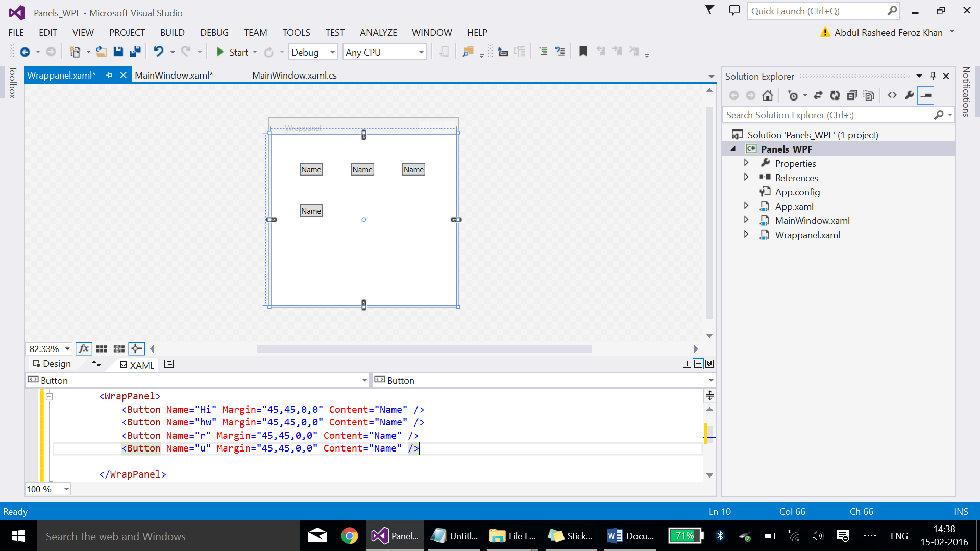Click the Home icon in Solution Explorer
Screen dimensions: 980x551
pyautogui.click(x=767, y=95)
